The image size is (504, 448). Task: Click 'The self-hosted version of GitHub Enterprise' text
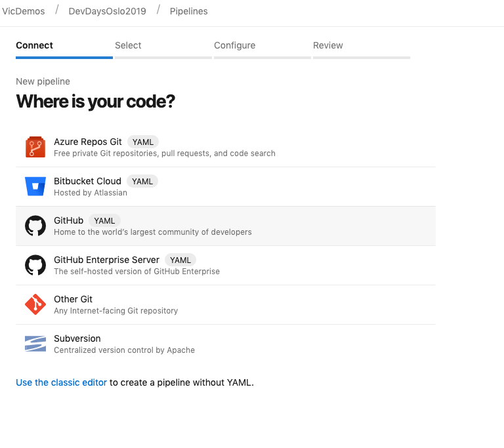click(136, 272)
